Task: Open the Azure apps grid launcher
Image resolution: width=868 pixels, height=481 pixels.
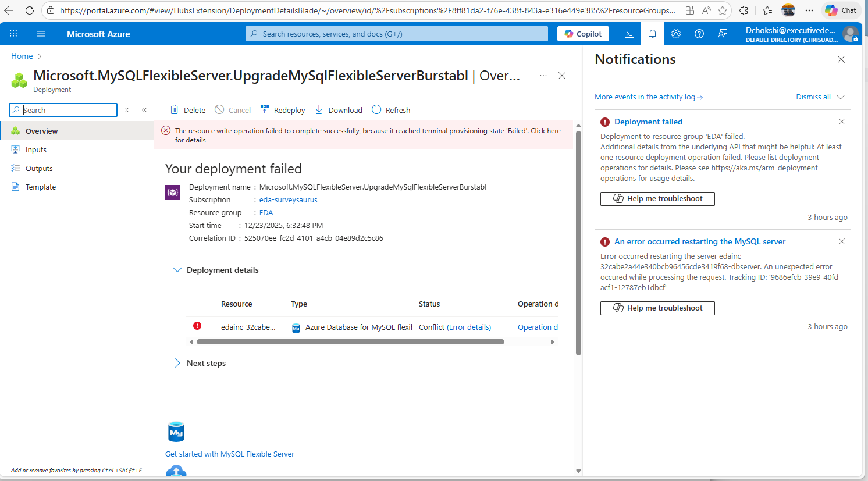Action: point(13,34)
